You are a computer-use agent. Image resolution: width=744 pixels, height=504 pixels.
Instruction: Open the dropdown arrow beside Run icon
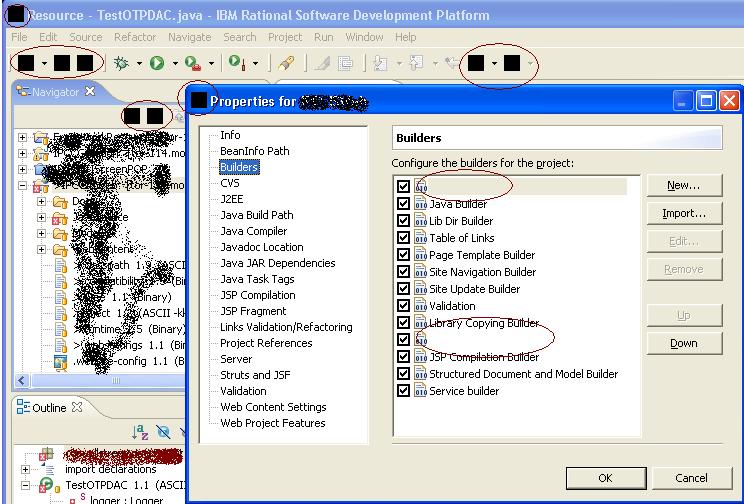(174, 63)
